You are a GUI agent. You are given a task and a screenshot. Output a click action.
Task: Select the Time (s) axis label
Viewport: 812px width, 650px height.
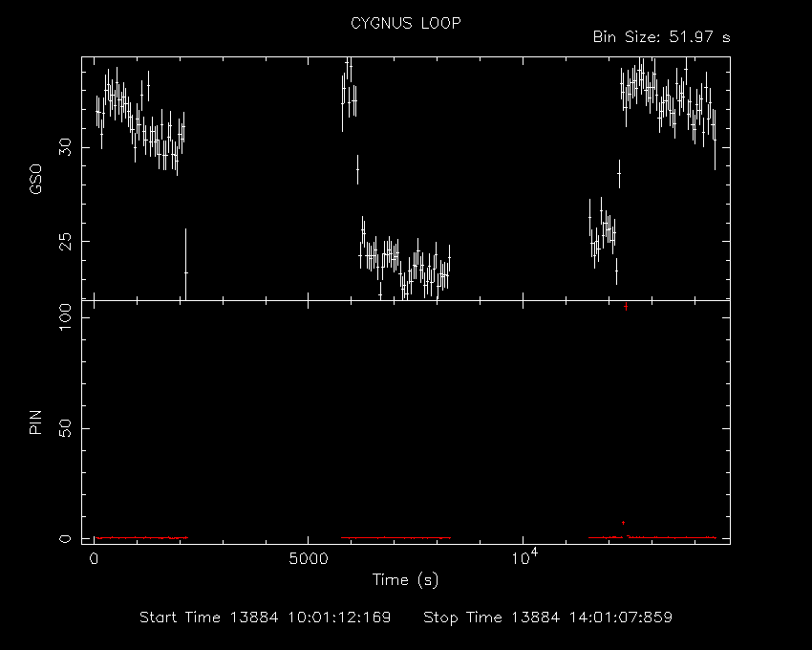(x=405, y=580)
